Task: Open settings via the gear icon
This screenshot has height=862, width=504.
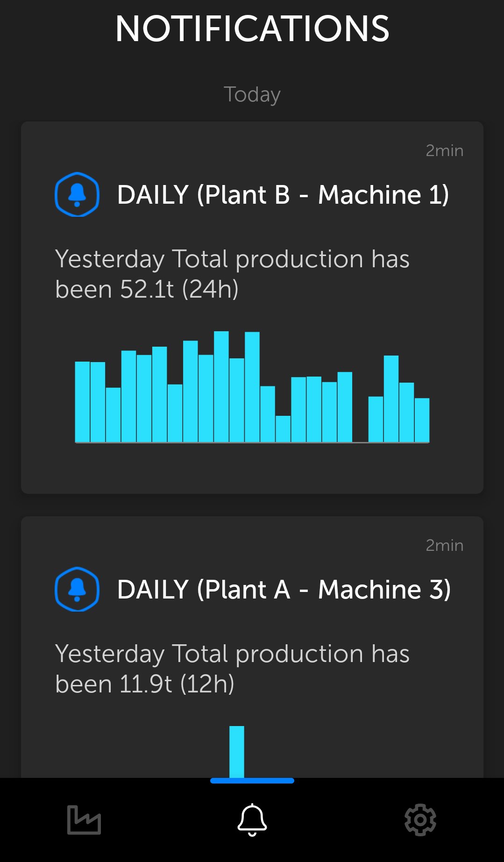Action: pyautogui.click(x=420, y=819)
